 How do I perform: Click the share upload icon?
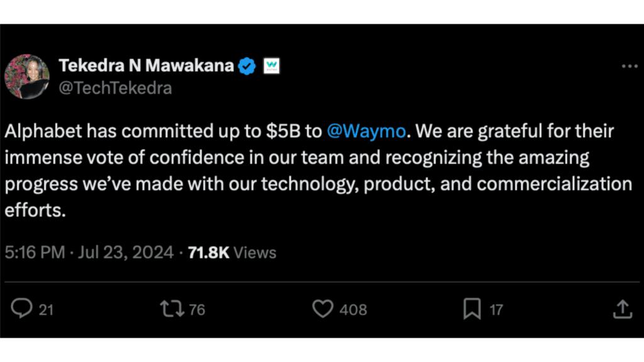[622, 309]
